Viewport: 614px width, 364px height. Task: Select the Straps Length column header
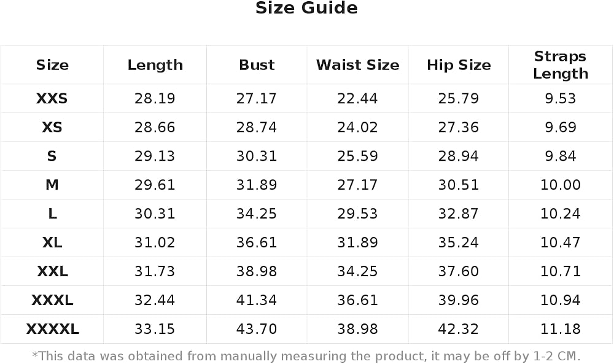(561, 65)
